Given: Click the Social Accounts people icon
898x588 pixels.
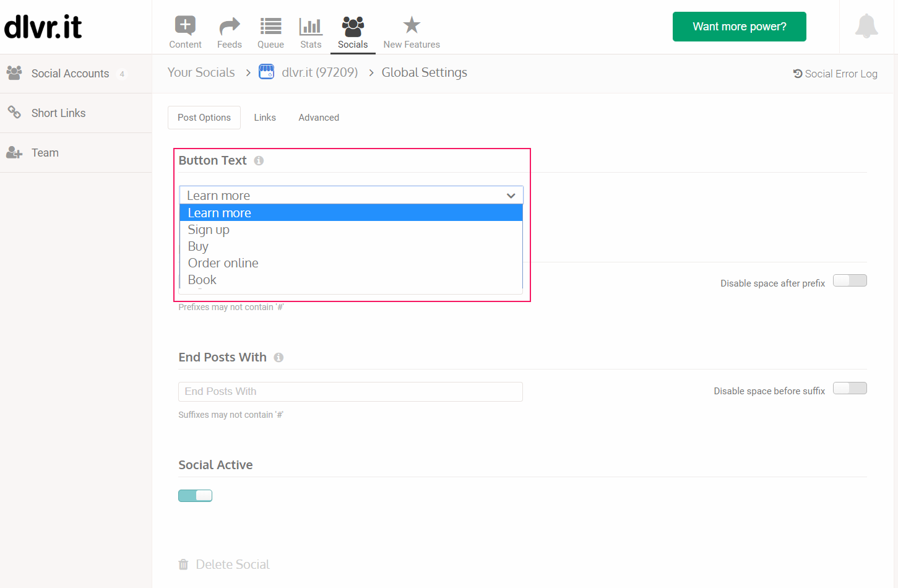Looking at the screenshot, I should [14, 72].
